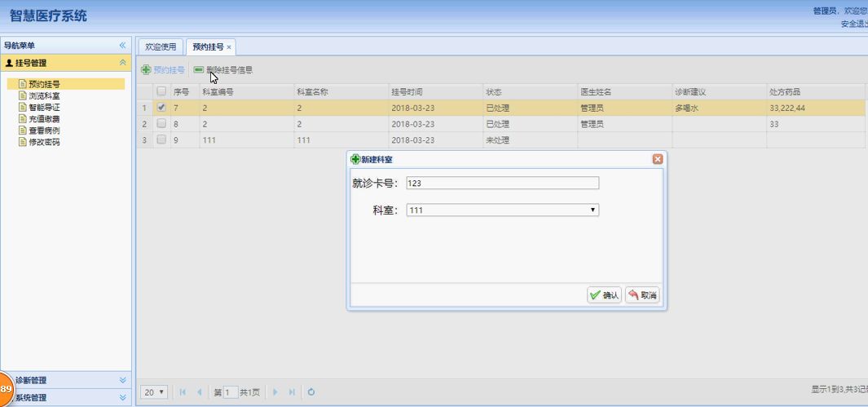The width and height of the screenshot is (868, 407).
Task: Click the 智慧医疗系统 title
Action: pyautogui.click(x=48, y=16)
